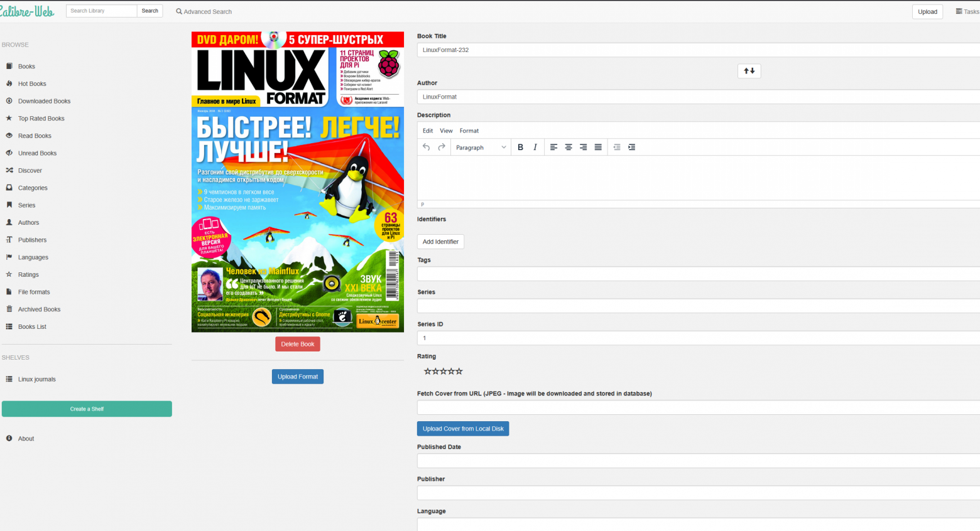Open the Paragraph style dropdown

481,147
